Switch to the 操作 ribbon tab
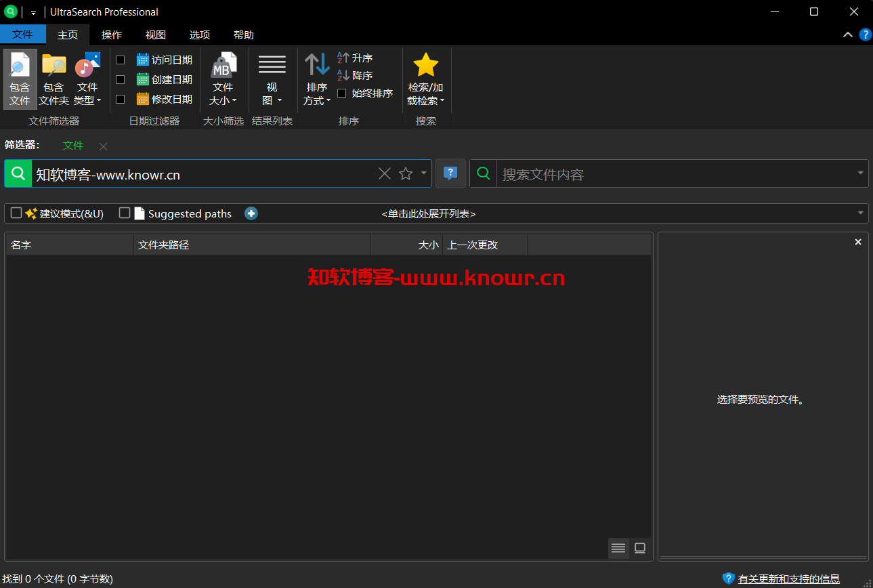Screen dimensions: 873x588 [x=112, y=35]
